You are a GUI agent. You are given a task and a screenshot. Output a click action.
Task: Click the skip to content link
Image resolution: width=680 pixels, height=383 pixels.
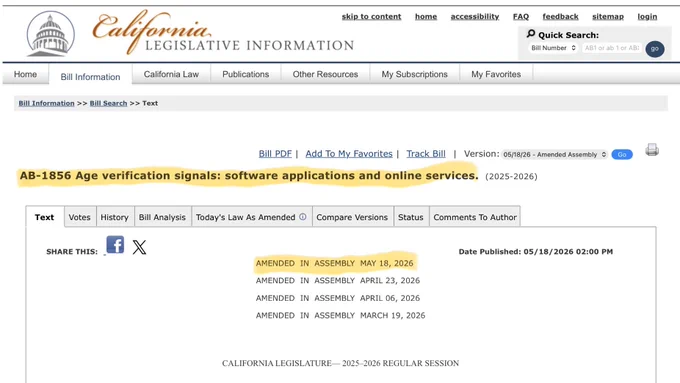371,16
